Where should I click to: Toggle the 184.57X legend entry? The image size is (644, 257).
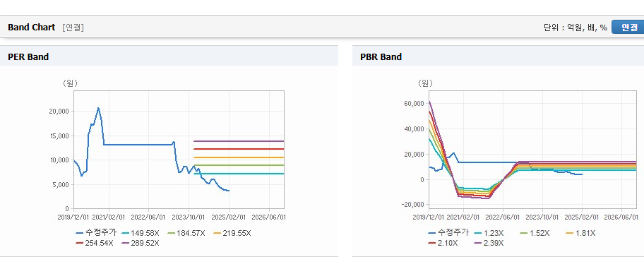pos(186,233)
